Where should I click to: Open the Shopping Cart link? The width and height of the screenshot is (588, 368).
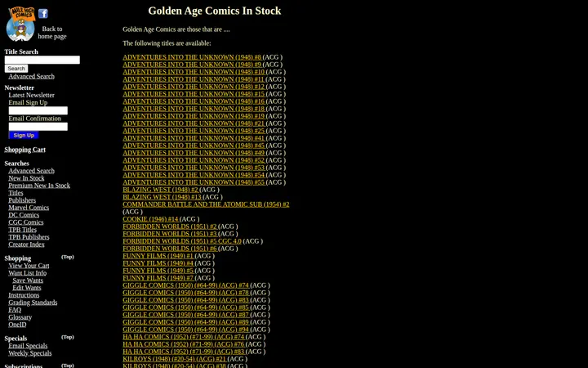point(24,150)
